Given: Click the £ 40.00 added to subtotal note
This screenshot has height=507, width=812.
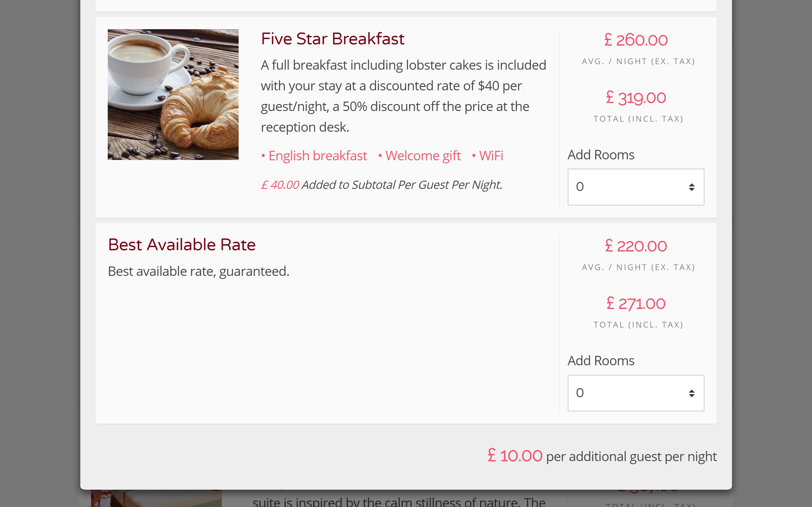Looking at the screenshot, I should [x=382, y=185].
